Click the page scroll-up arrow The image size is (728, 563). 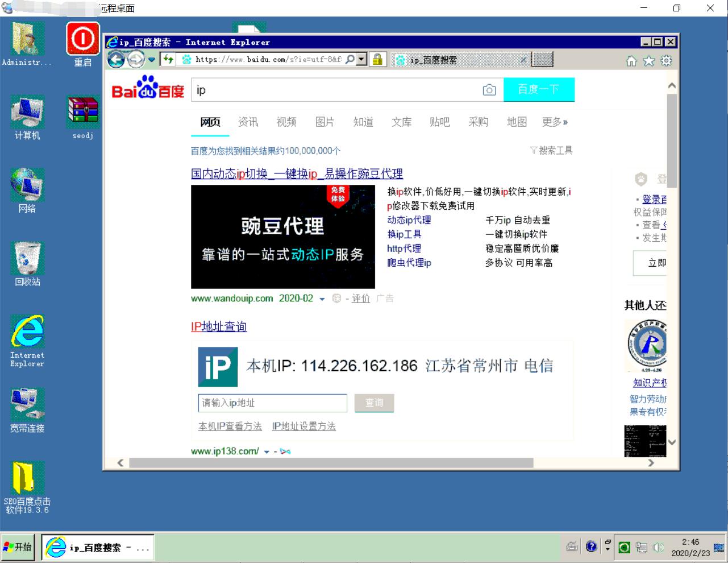point(672,85)
